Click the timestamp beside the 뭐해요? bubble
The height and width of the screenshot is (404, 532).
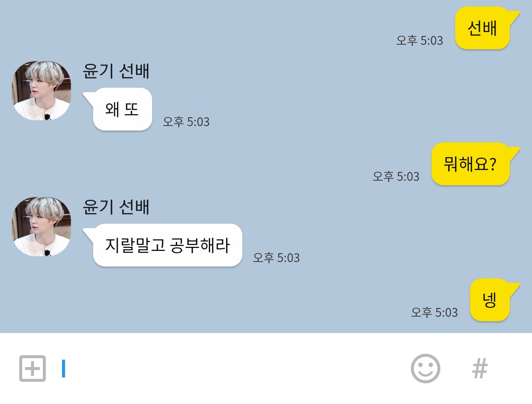396,176
